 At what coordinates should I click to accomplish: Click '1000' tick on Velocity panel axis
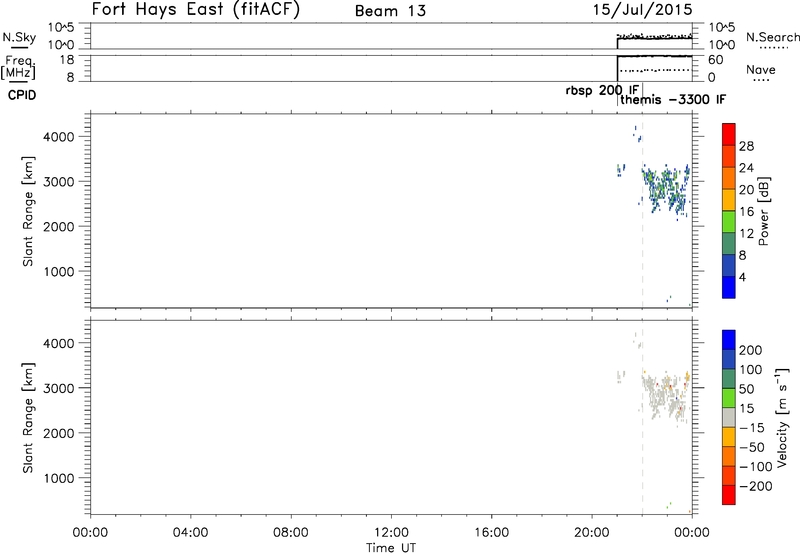(x=59, y=478)
